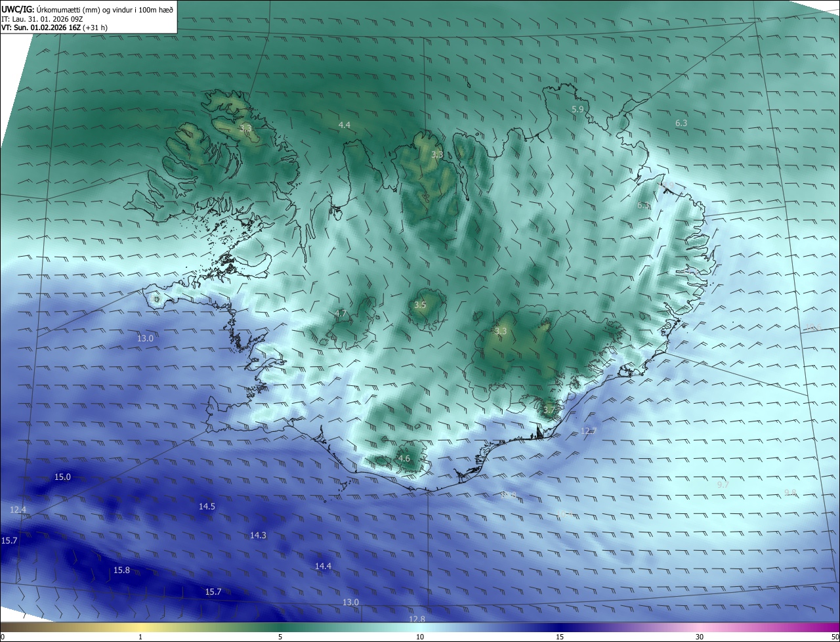
Task: Click the colorbar tick label 0
Action: pos(2,637)
